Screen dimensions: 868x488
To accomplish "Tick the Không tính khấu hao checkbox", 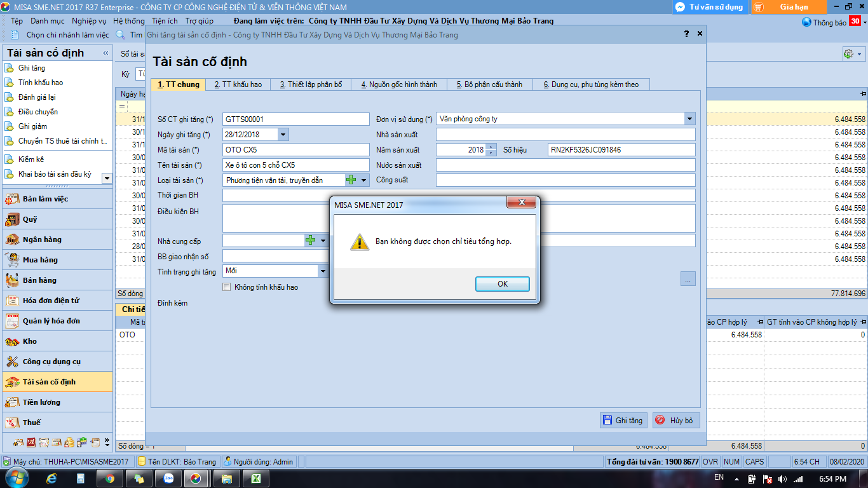I will click(227, 287).
